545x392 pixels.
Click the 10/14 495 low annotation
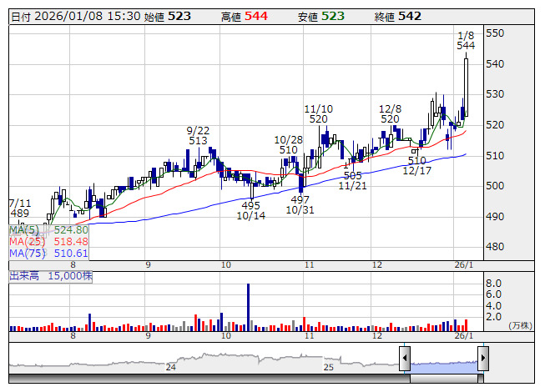(x=250, y=210)
